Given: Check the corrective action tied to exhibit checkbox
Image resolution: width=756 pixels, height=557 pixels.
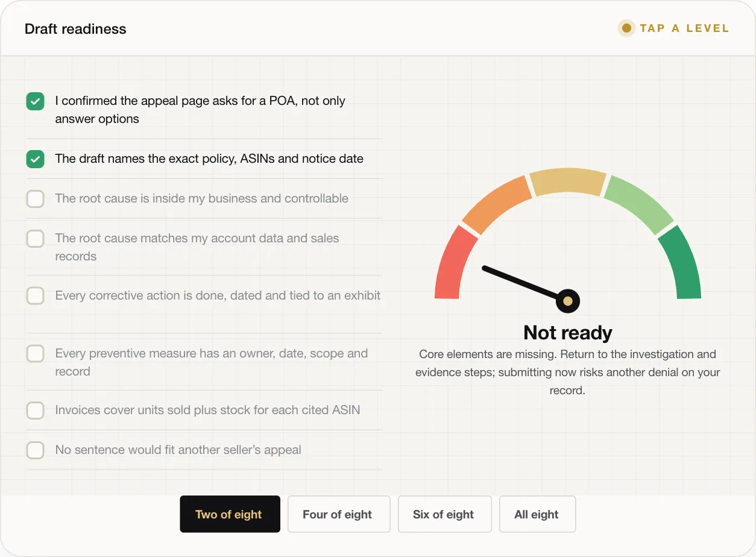Looking at the screenshot, I should pos(36,296).
